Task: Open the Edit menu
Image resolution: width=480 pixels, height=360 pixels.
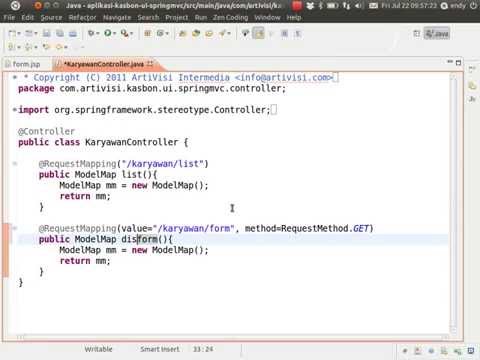Action: click(28, 17)
